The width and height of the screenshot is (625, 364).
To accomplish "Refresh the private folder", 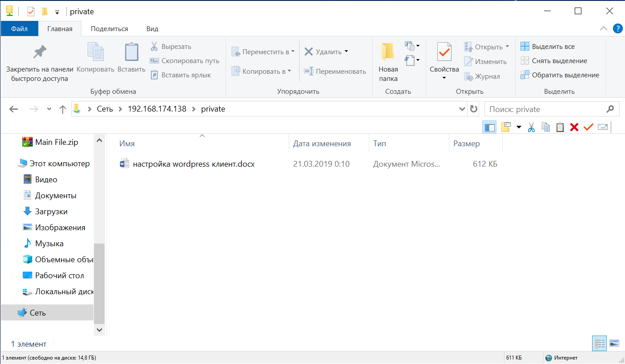I will tap(474, 109).
